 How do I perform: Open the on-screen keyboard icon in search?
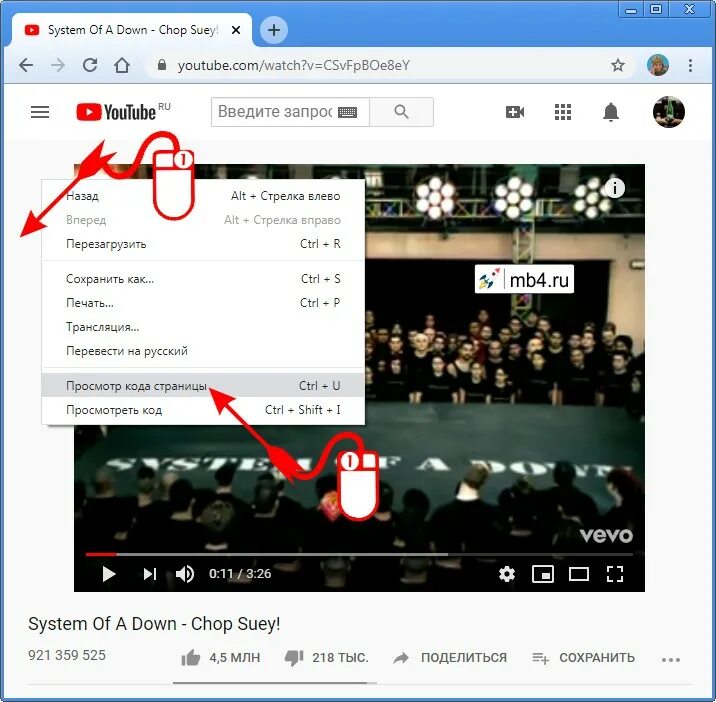pyautogui.click(x=347, y=112)
